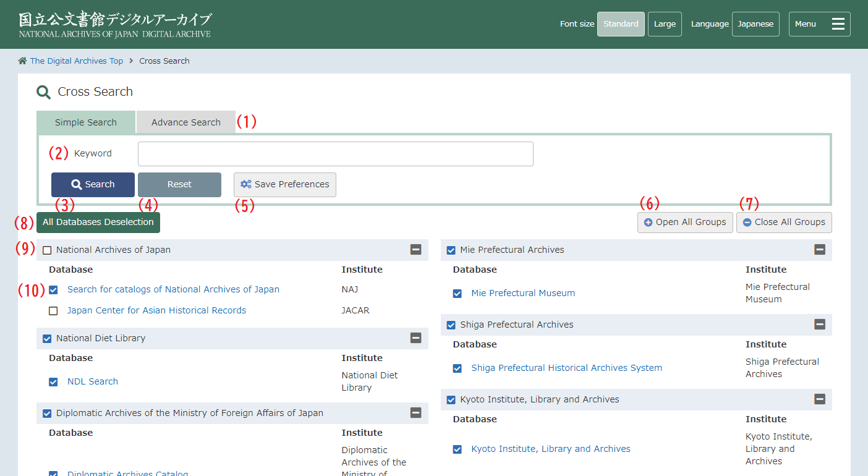Toggle Shiga Prefectural Archives group checkbox
Viewport: 868px width, 476px height.
pyautogui.click(x=451, y=325)
